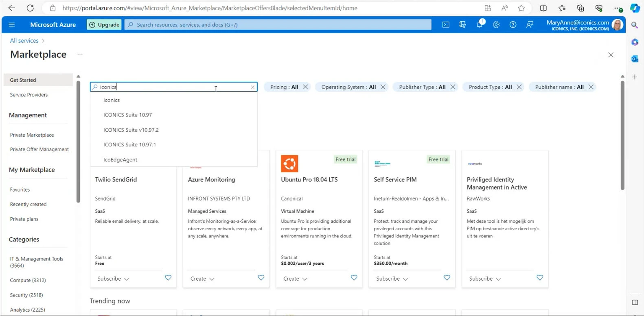Viewport: 644px width, 316px height.
Task: Toggle favorite heart on Self Service PIM
Action: [447, 278]
